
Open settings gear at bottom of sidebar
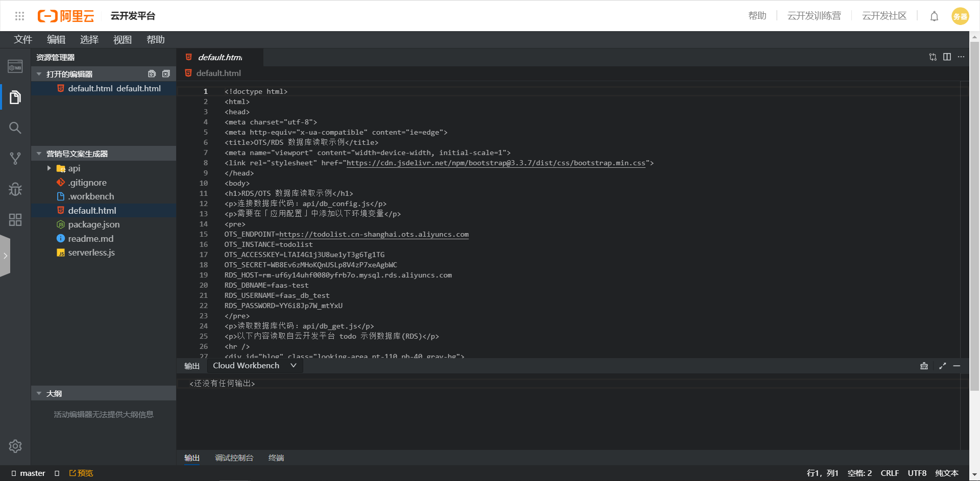pos(15,446)
